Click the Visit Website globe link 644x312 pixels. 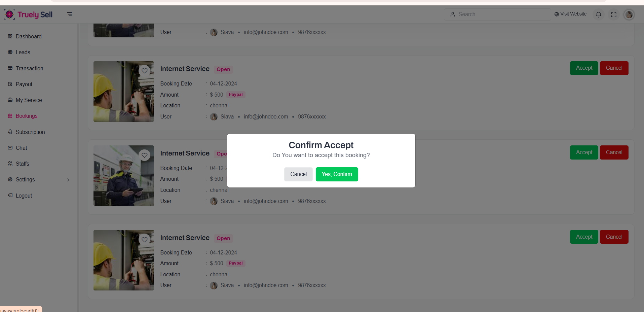[x=570, y=14]
